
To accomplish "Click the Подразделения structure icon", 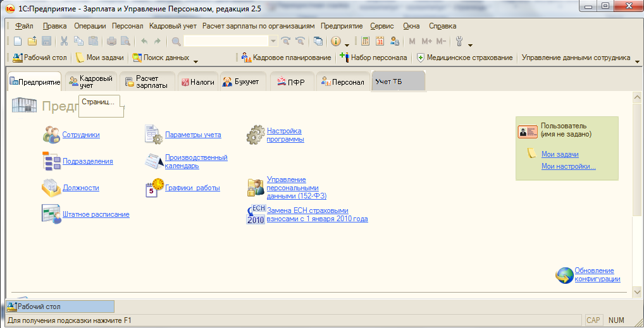I will click(x=51, y=161).
